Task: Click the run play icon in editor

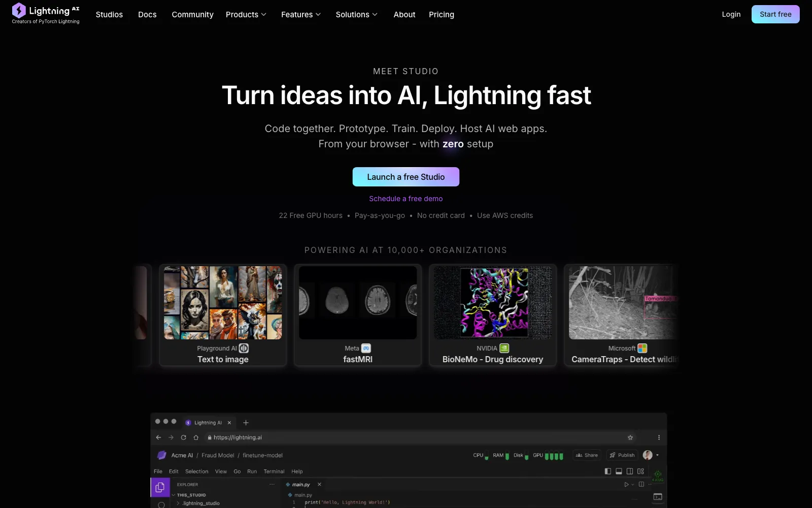Action: tap(626, 485)
